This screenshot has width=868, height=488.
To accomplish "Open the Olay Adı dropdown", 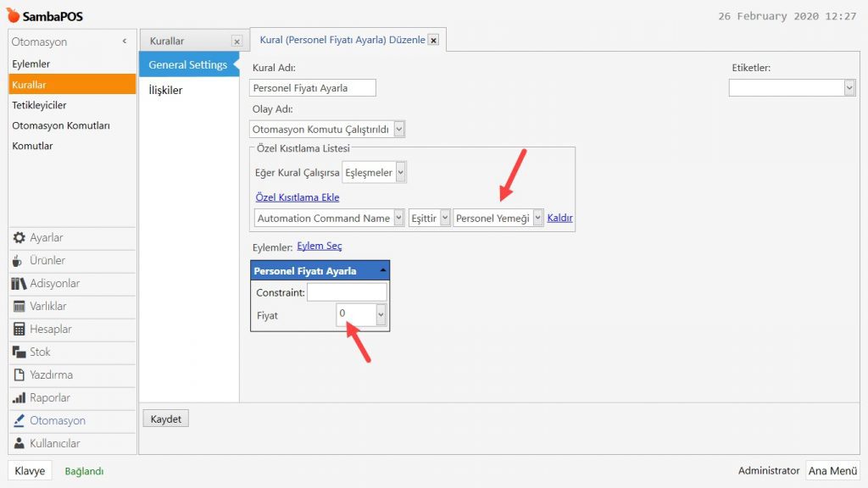I will pyautogui.click(x=400, y=130).
